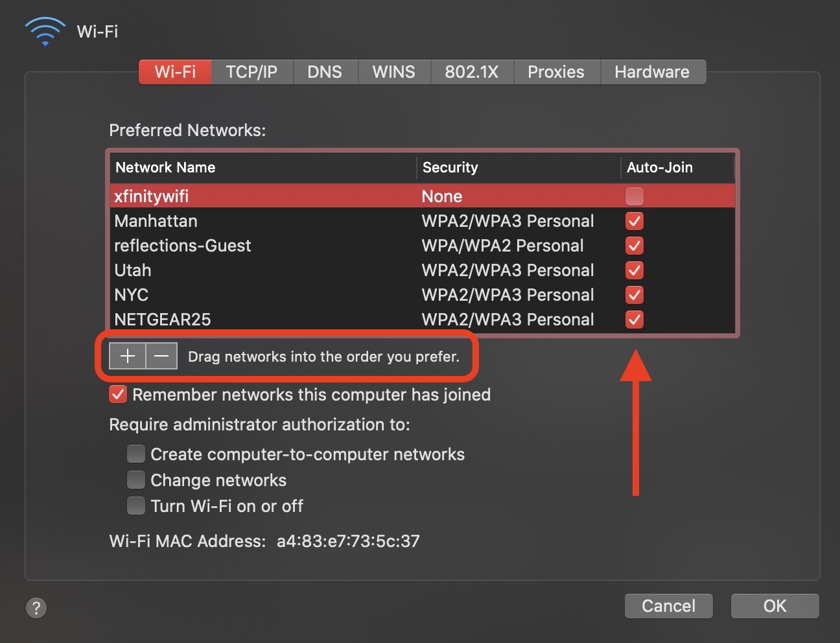Enable admin authorization for Change networks
The width and height of the screenshot is (840, 643).
(136, 480)
